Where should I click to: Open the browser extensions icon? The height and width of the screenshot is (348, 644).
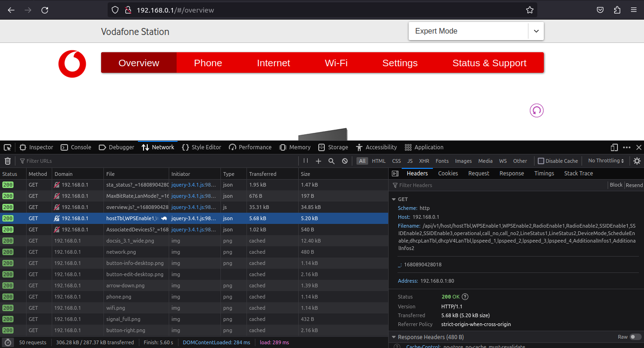[617, 10]
